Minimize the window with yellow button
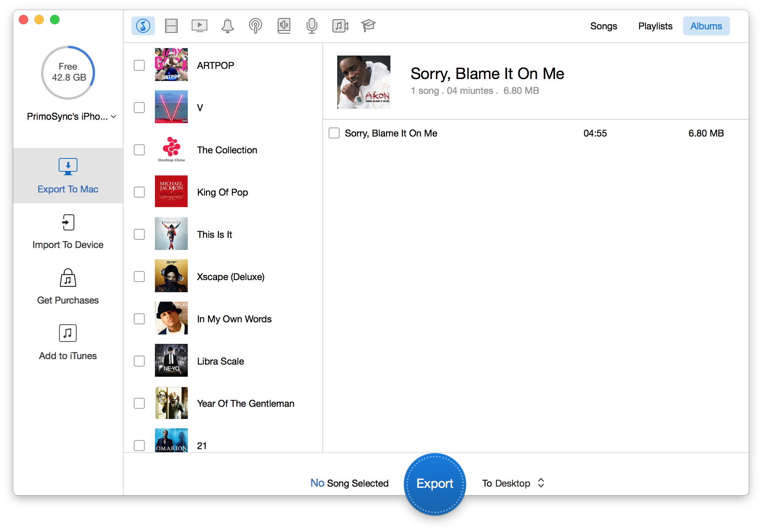The image size is (762, 532). (x=39, y=20)
